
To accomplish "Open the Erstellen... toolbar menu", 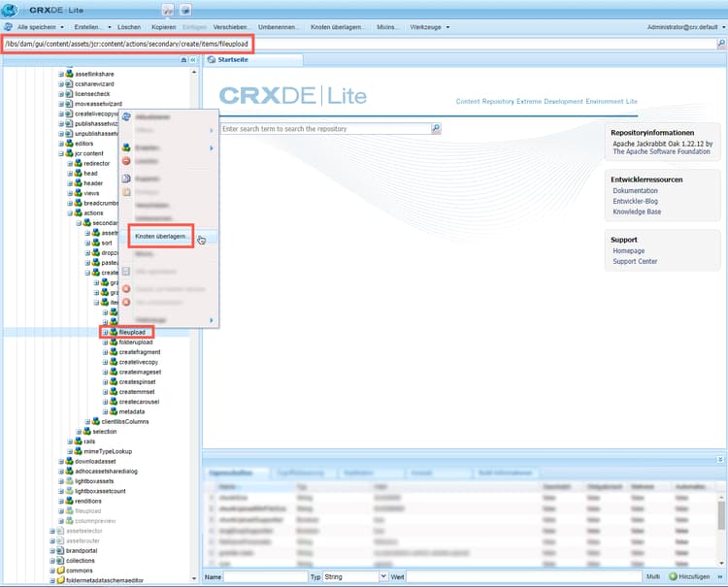I will pos(92,27).
